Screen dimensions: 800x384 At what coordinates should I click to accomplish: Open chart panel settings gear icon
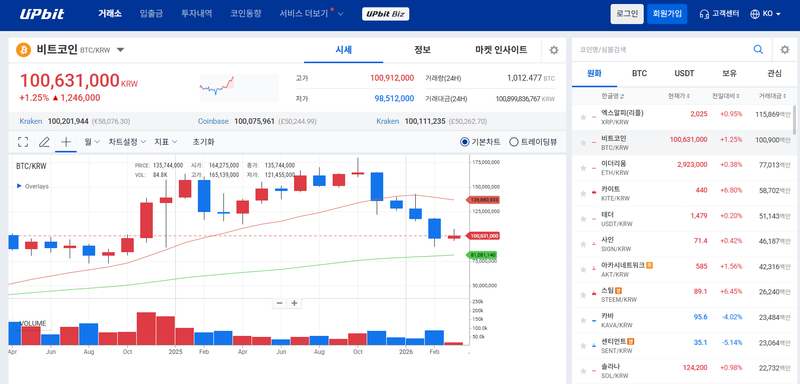(554, 50)
